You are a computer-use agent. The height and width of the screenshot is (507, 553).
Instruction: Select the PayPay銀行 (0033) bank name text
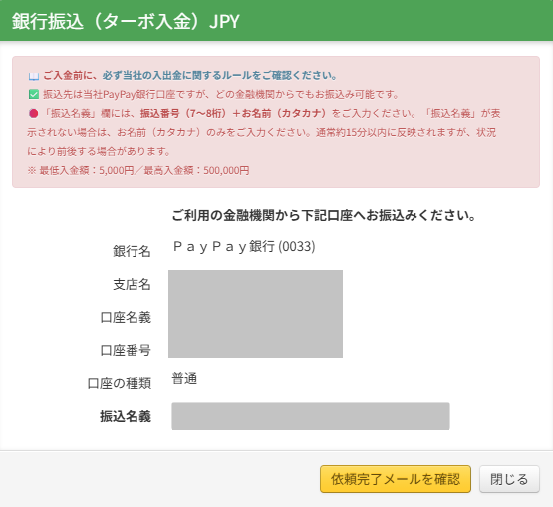244,246
